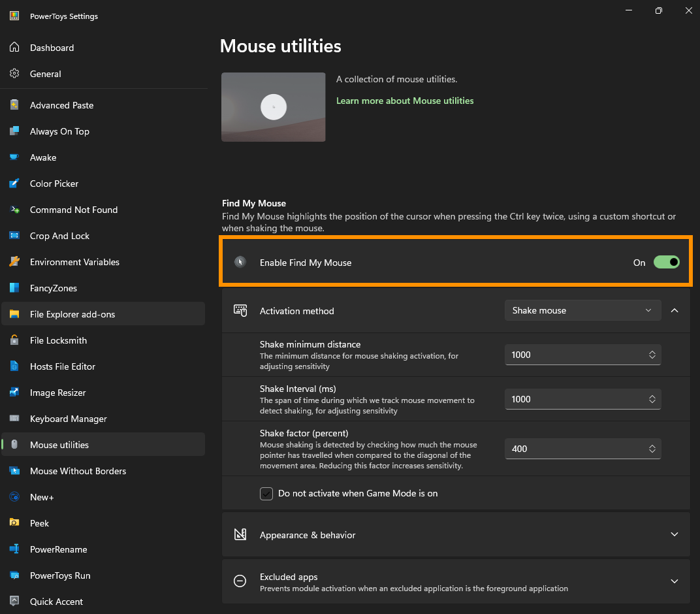Click the Shake Interval (ms) value field
Image resolution: width=700 pixels, height=614 pixels.
tap(582, 399)
